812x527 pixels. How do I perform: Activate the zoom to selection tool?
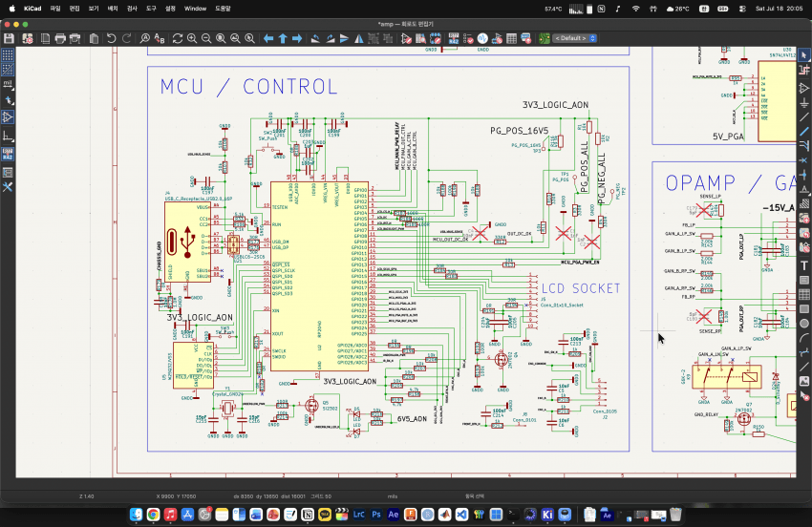[249, 38]
